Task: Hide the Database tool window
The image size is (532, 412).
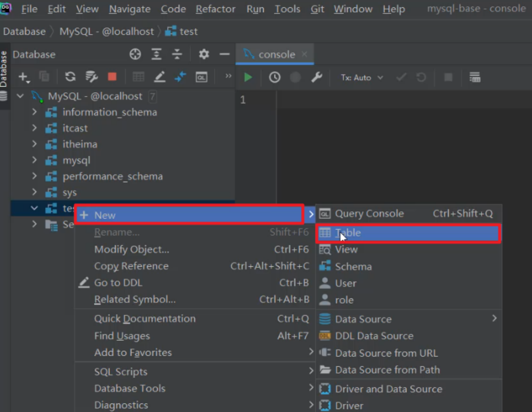Action: [224, 54]
